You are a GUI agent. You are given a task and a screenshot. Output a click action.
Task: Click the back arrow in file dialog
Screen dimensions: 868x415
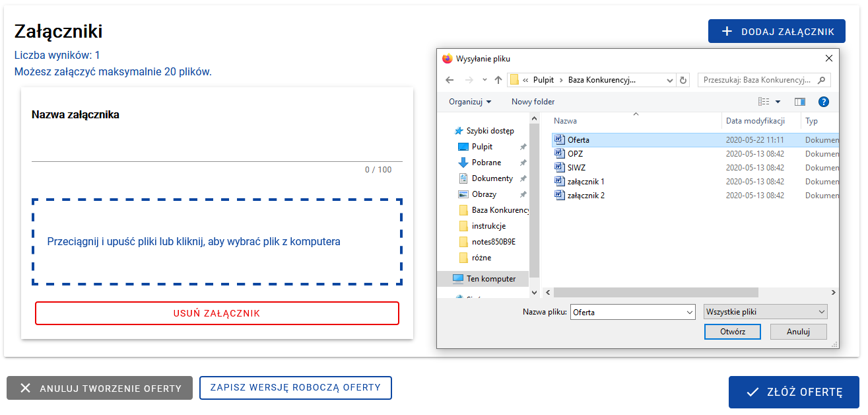coord(450,80)
